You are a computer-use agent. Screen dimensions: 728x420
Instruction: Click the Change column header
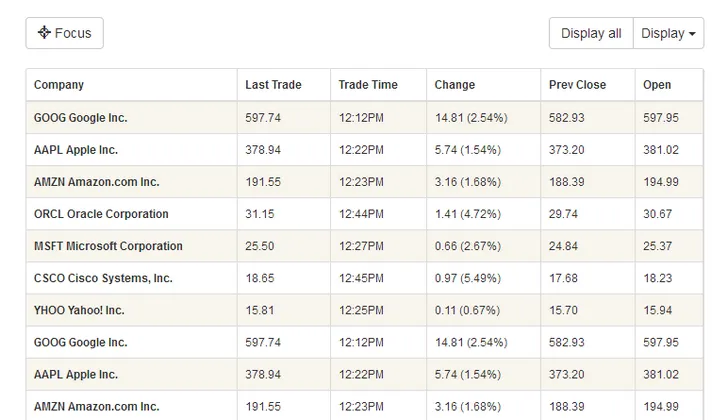pos(455,85)
